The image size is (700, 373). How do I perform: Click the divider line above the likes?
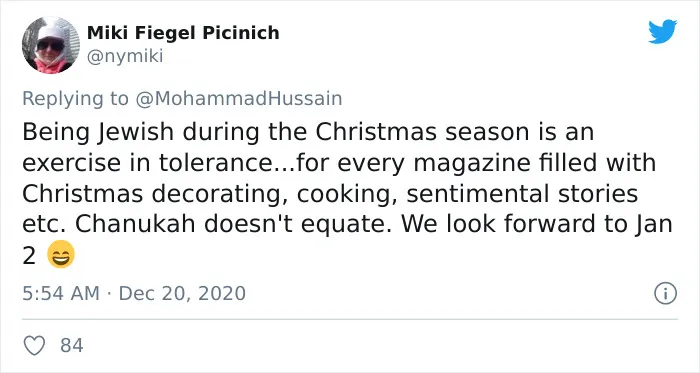(350, 319)
